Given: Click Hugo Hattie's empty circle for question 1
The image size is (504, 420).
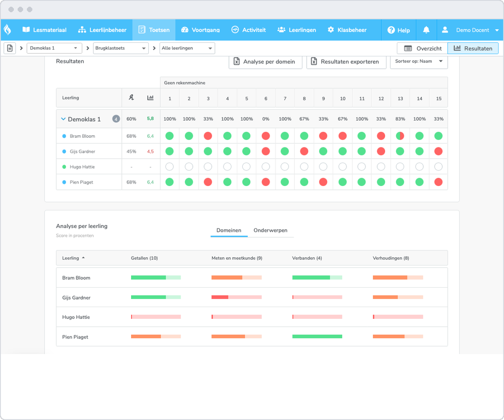Looking at the screenshot, I should pyautogui.click(x=170, y=167).
